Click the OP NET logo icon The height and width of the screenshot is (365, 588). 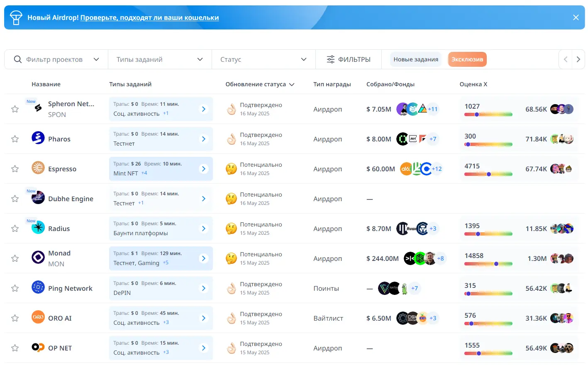click(x=38, y=347)
